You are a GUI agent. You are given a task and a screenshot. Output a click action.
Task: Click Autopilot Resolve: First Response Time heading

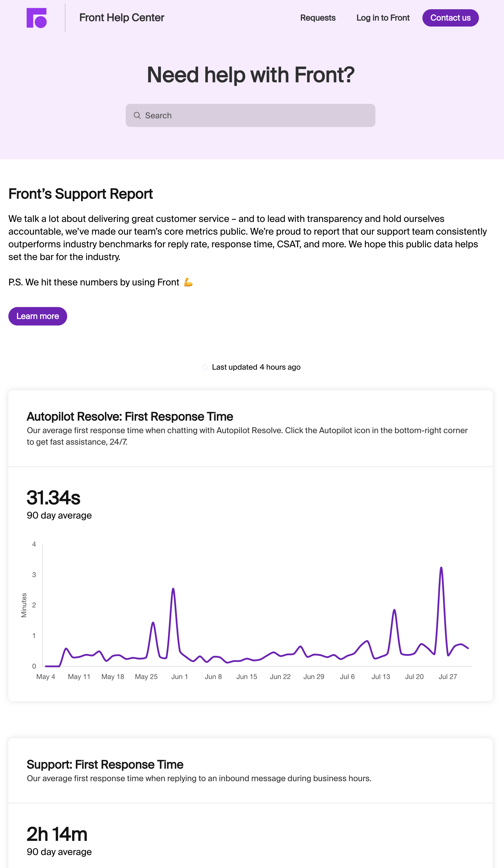[130, 416]
